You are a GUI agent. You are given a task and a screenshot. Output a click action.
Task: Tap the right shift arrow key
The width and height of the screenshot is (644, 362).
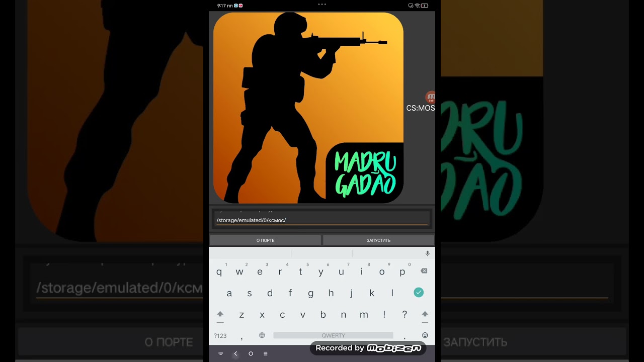coord(425,315)
